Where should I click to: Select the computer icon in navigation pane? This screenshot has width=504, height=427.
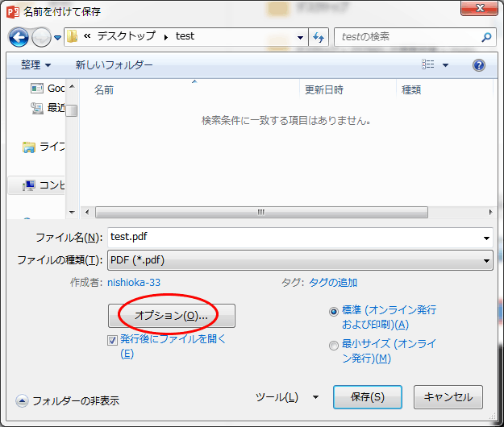29,185
